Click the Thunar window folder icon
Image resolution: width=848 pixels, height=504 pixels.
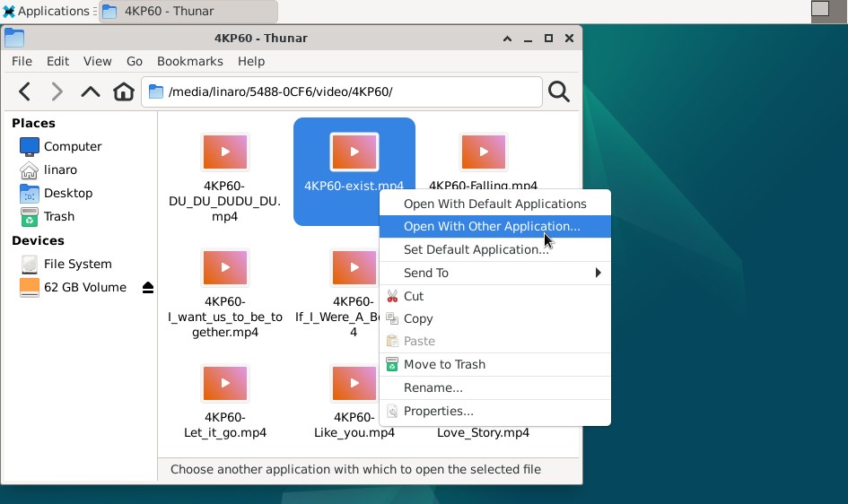click(x=14, y=38)
